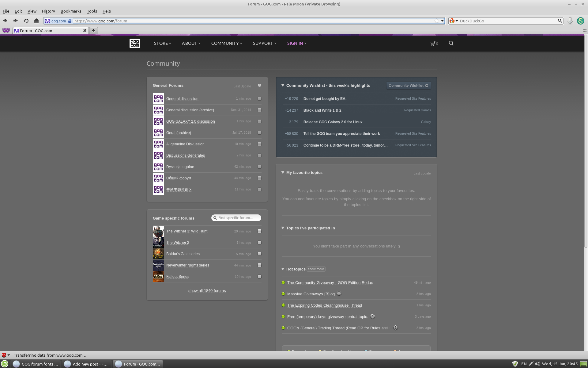
Task: Collapse My favourite topics section
Action: [x=283, y=173]
